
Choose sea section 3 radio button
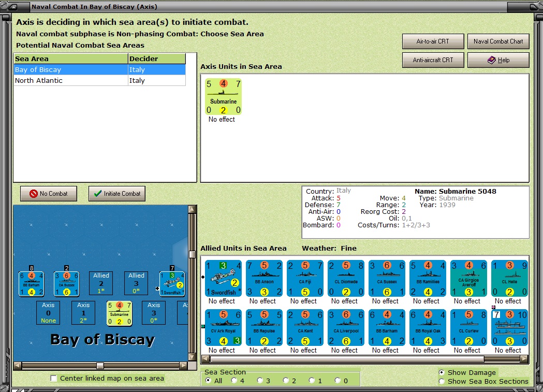[x=260, y=381]
